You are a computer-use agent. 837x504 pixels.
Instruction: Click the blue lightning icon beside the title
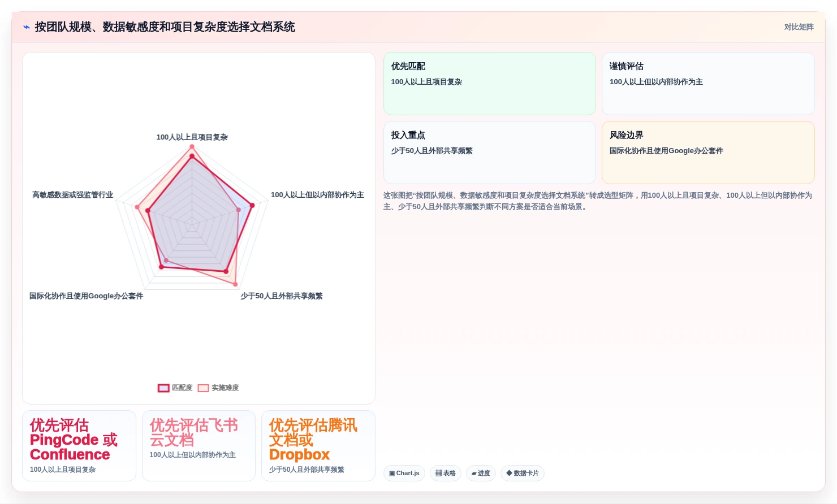pyautogui.click(x=27, y=27)
